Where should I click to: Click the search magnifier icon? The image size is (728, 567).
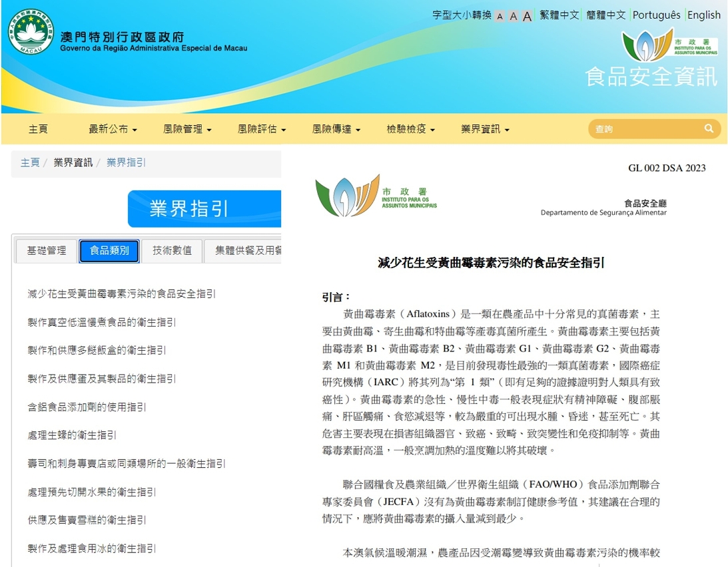709,128
